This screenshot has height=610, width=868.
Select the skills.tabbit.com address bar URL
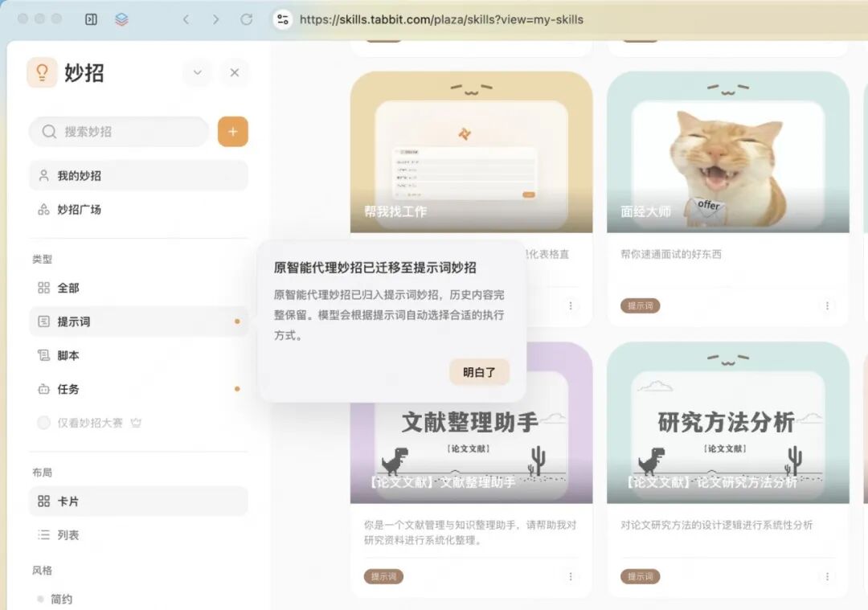click(x=441, y=19)
